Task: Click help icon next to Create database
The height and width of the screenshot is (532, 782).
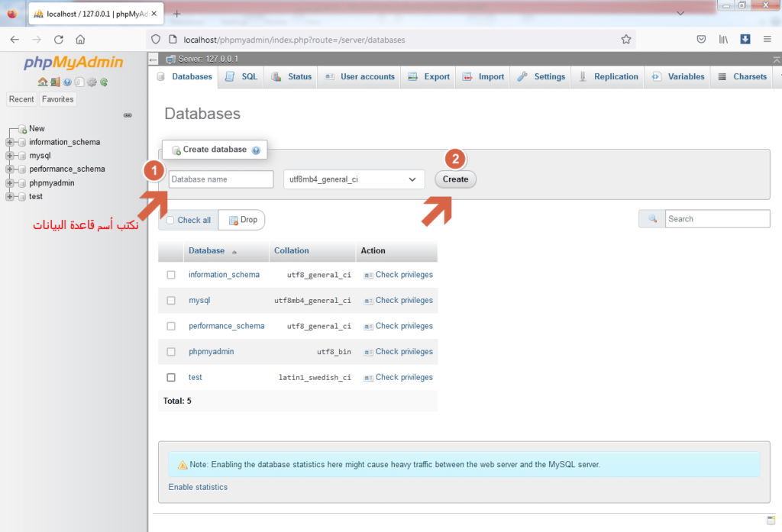Action: coord(256,150)
